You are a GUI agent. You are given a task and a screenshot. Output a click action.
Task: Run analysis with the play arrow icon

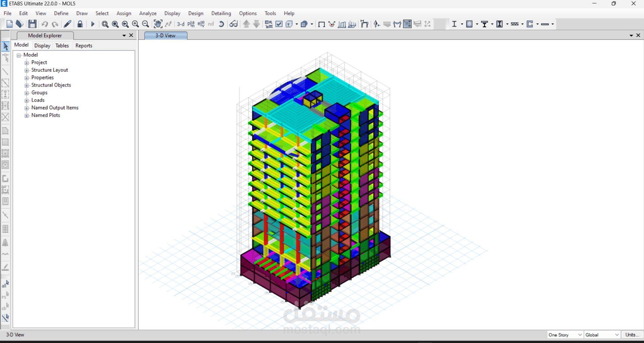(93, 24)
